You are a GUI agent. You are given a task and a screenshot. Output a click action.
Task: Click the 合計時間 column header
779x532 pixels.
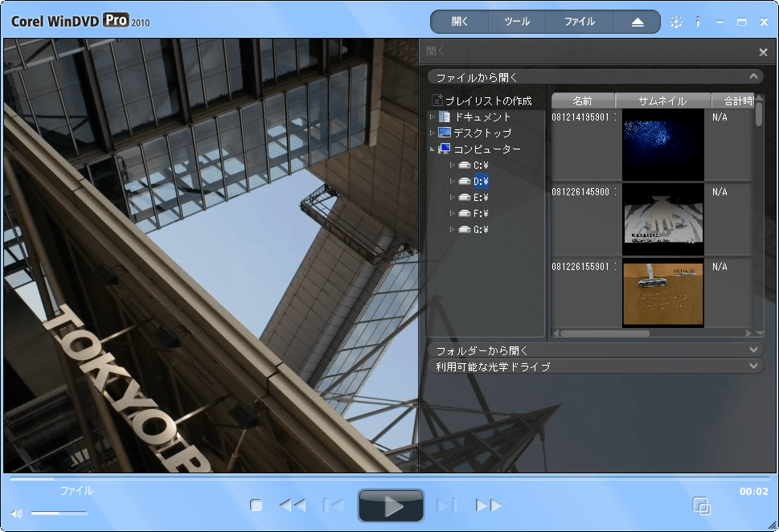tap(733, 100)
